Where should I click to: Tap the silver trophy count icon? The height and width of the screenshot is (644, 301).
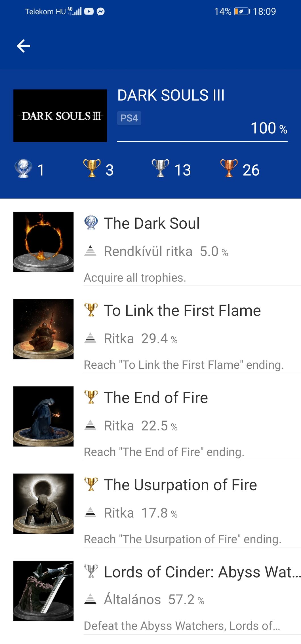pyautogui.click(x=160, y=168)
